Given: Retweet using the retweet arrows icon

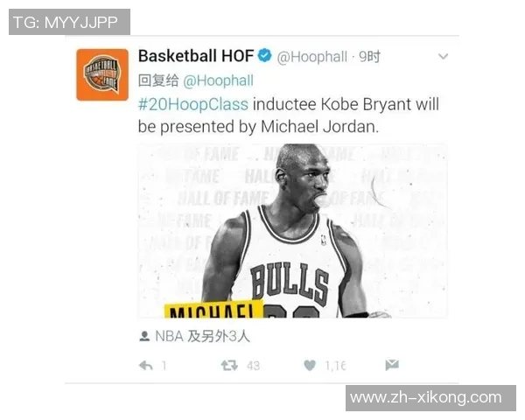Looking at the screenshot, I should 229,366.
